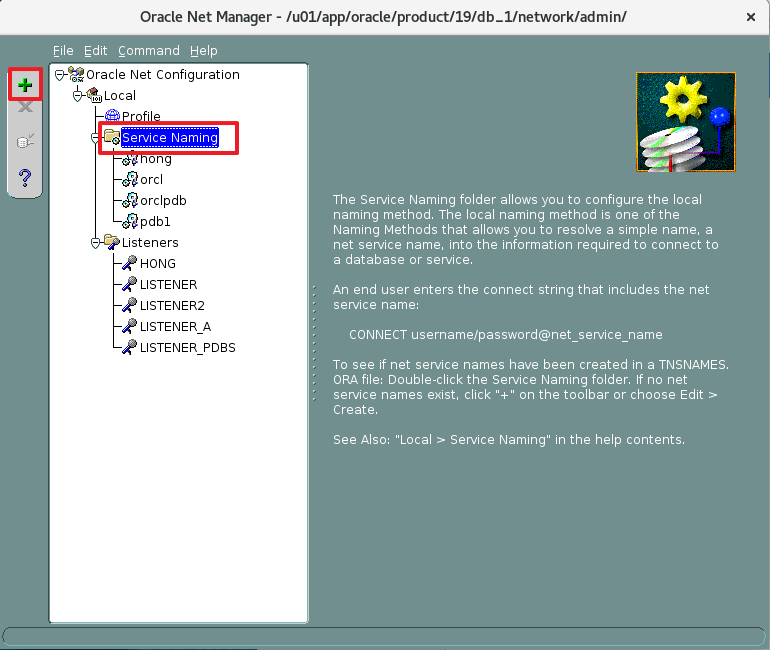Screen dimensions: 770x650
Task: Click the LISTENER_A listener icon
Action: coord(130,326)
